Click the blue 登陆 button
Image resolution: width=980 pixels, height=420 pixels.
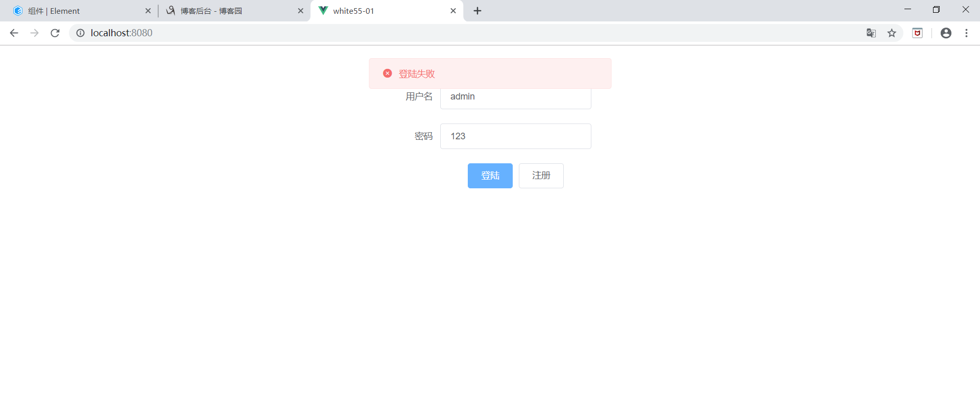[490, 176]
